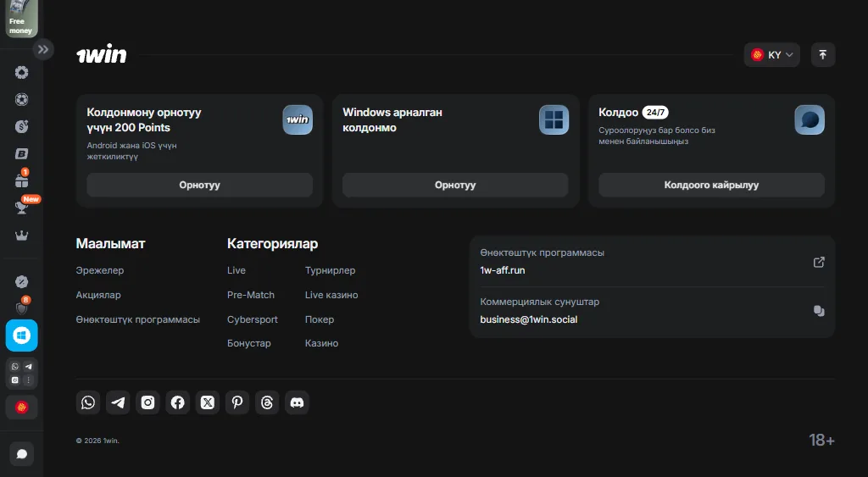The width and height of the screenshot is (868, 477).
Task: Click the Колдонмону орнотуу үчүн 200 Points heading
Action: (x=144, y=119)
